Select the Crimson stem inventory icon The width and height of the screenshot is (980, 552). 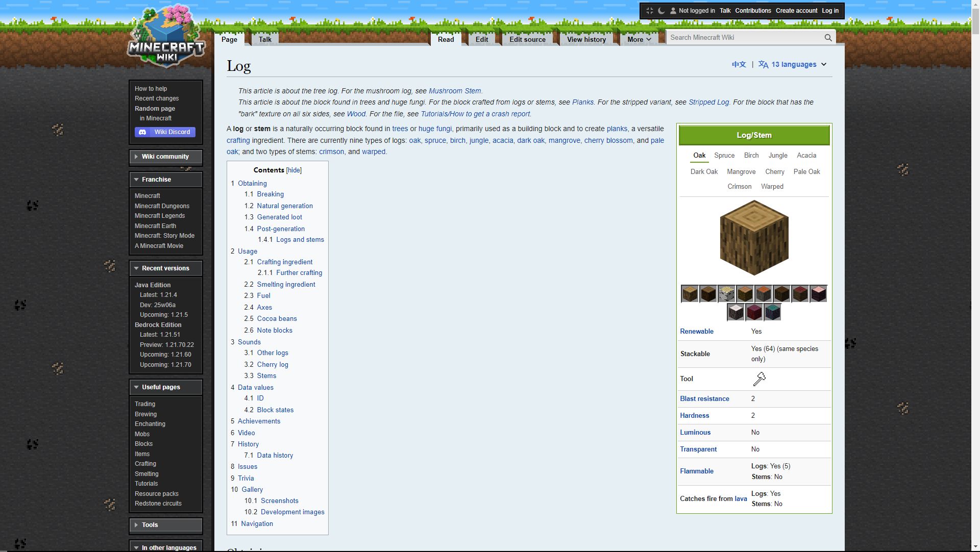click(x=754, y=312)
